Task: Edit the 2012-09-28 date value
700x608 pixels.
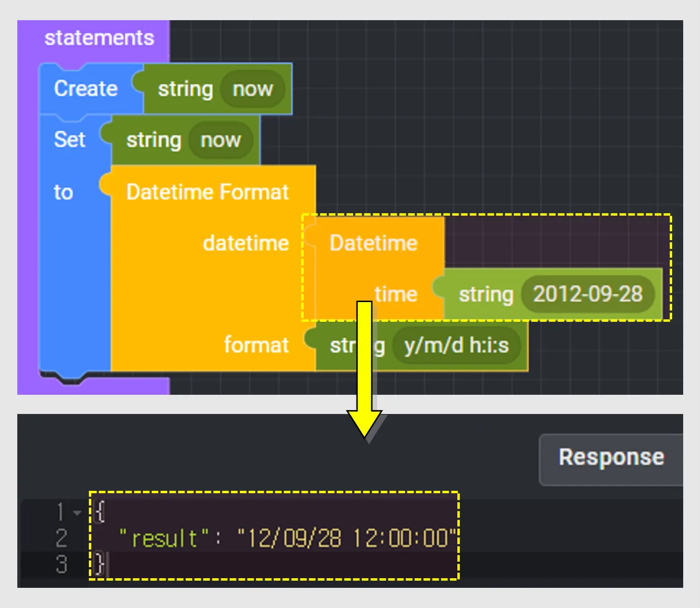Action: [x=588, y=294]
